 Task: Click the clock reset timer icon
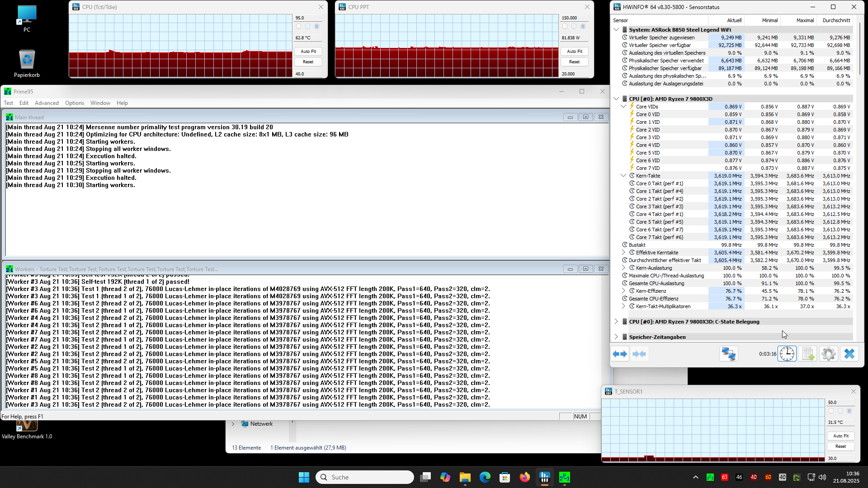point(787,354)
